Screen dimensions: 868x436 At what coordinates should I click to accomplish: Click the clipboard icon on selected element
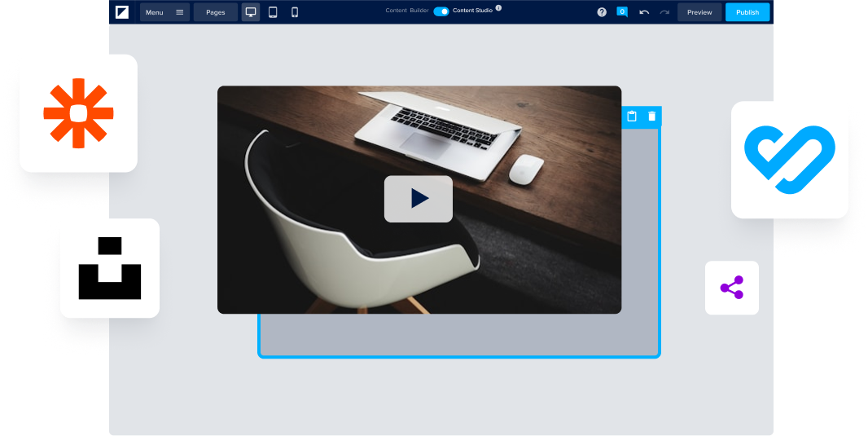coord(632,117)
